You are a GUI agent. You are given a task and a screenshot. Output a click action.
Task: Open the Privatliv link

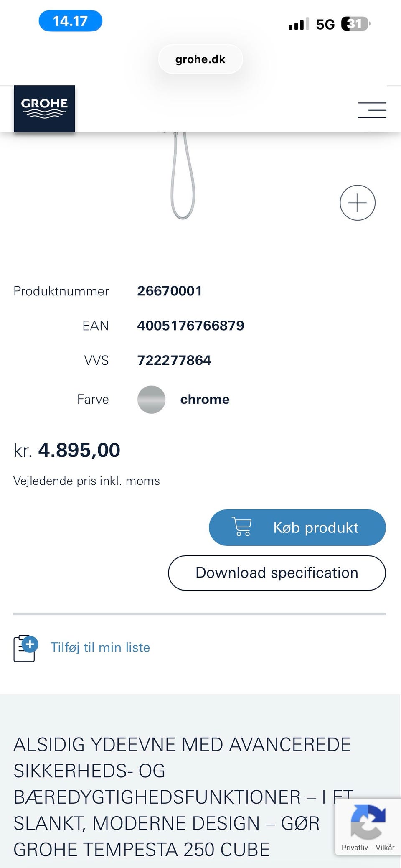coord(355,848)
